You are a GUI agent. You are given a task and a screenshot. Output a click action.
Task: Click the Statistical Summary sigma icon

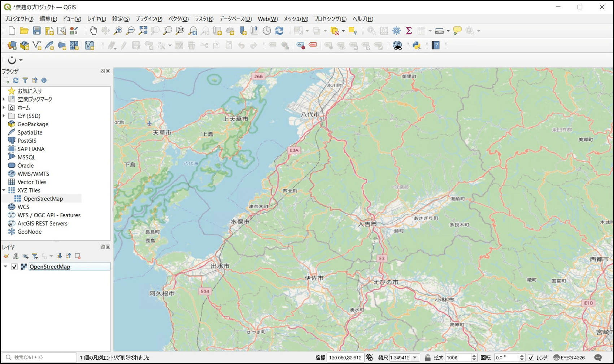pyautogui.click(x=409, y=31)
